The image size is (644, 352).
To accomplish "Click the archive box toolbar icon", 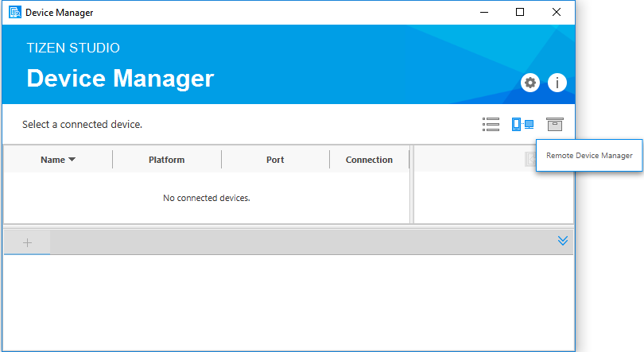I will pos(555,125).
